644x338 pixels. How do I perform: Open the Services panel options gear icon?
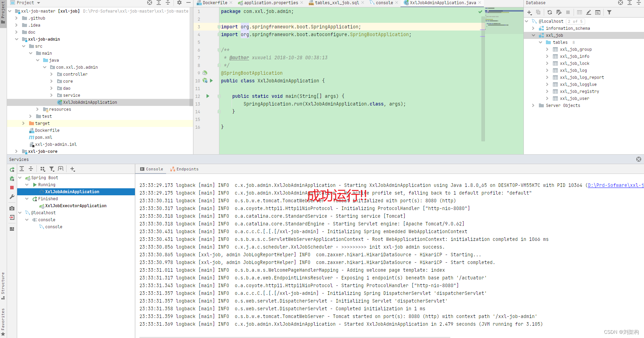click(639, 159)
